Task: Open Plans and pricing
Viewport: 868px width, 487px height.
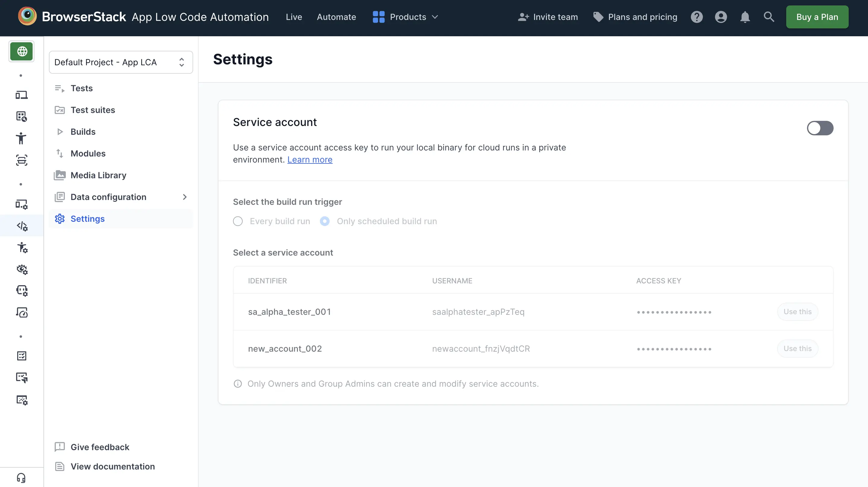Action: point(635,17)
